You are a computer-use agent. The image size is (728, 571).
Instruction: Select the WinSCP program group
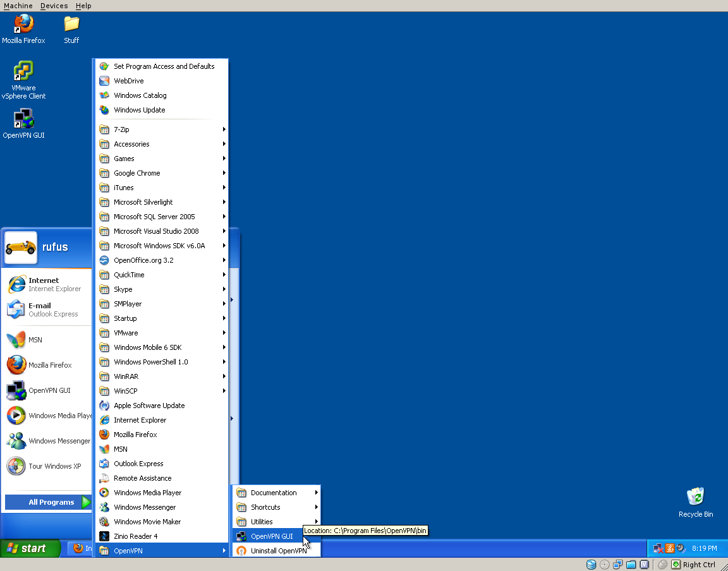point(162,391)
